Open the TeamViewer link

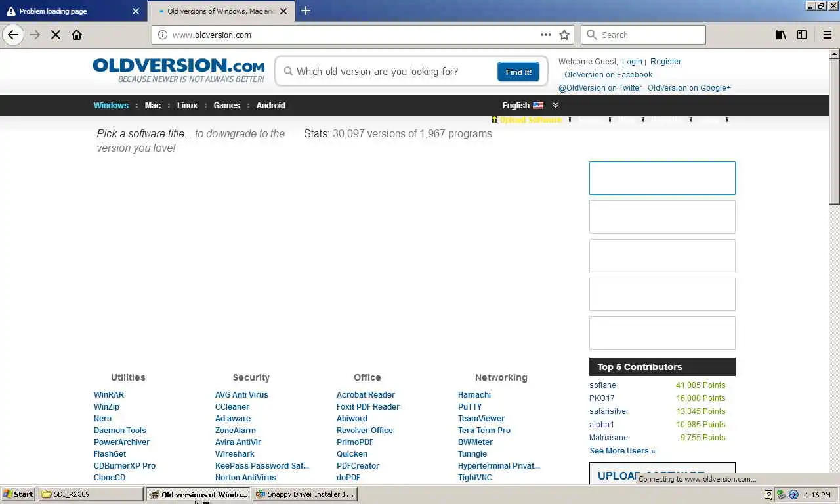[481, 418]
